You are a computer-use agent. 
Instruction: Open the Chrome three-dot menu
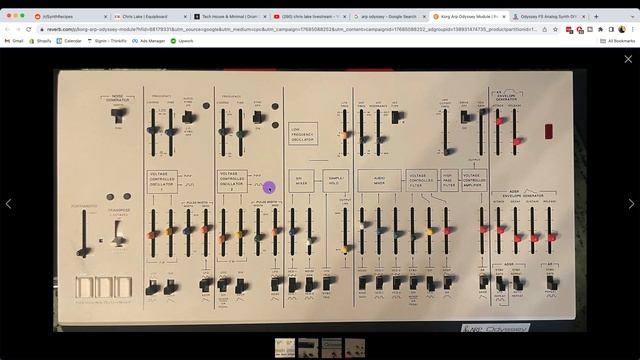click(633, 29)
